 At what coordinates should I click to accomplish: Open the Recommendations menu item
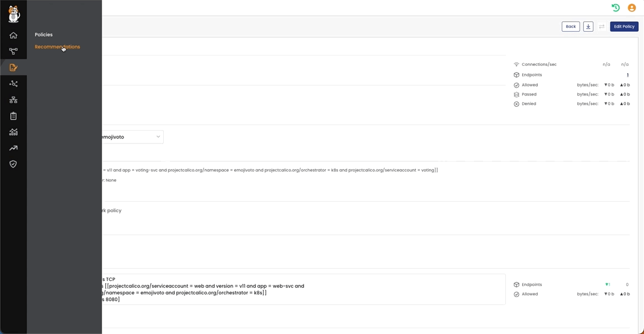[58, 47]
